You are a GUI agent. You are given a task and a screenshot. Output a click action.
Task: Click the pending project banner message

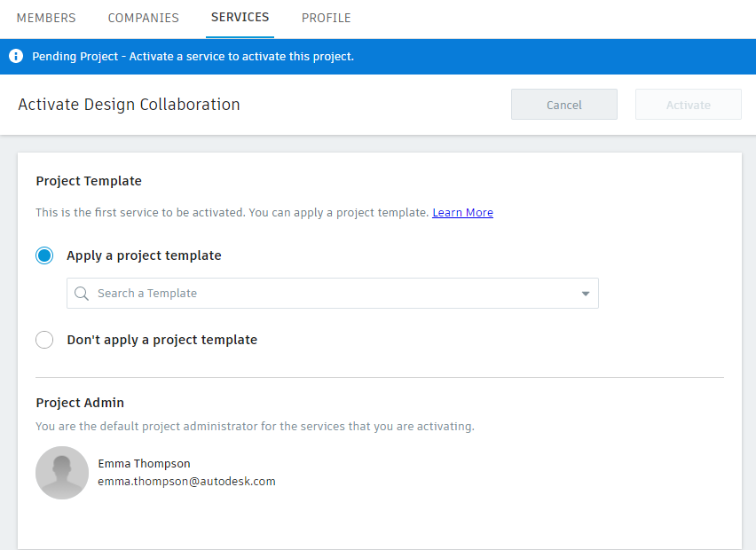click(193, 56)
